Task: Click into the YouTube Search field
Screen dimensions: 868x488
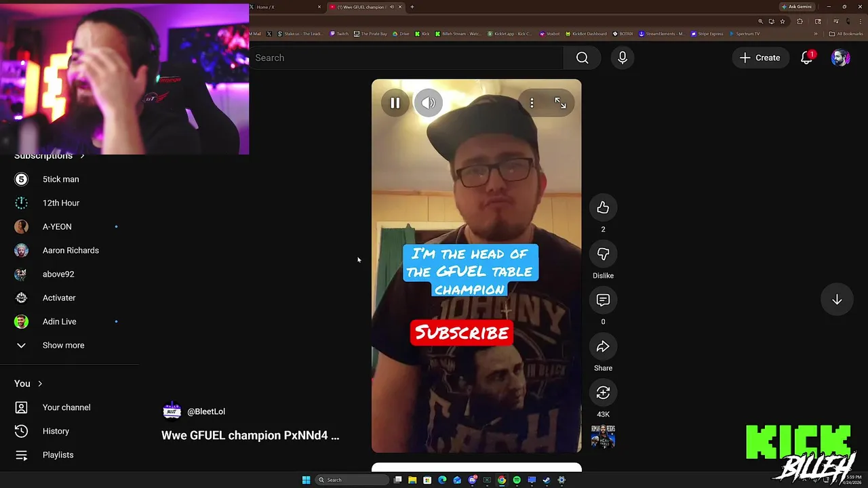Action: tap(406, 58)
